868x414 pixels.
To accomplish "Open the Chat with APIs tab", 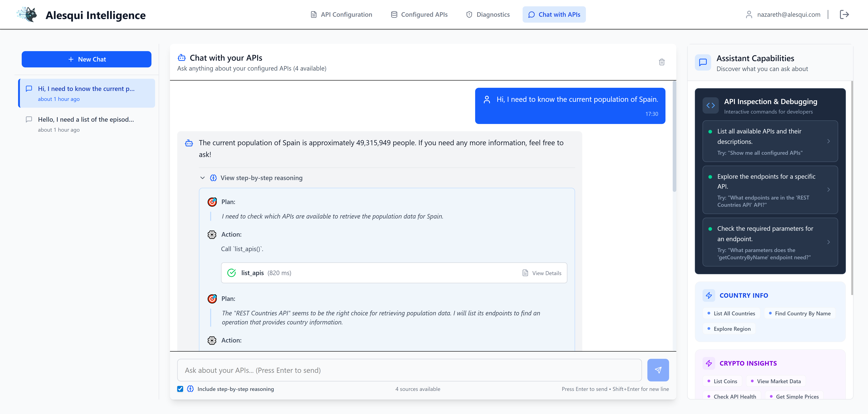I will coord(554,14).
